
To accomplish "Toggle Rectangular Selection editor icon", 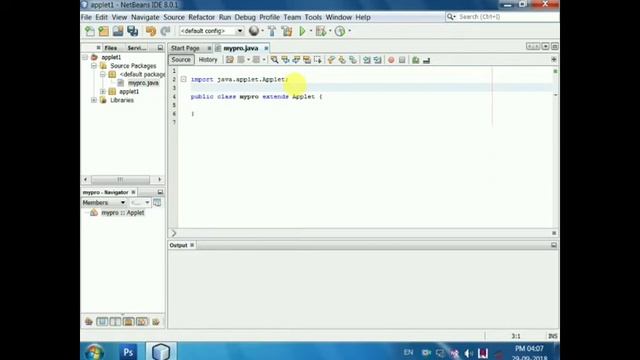I will [318, 60].
